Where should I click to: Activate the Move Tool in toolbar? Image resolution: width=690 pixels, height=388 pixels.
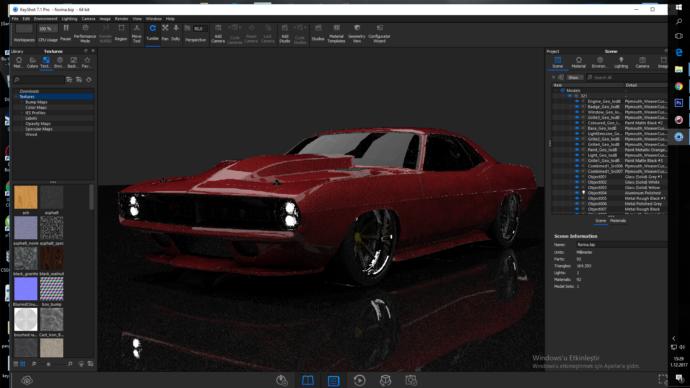point(136,33)
